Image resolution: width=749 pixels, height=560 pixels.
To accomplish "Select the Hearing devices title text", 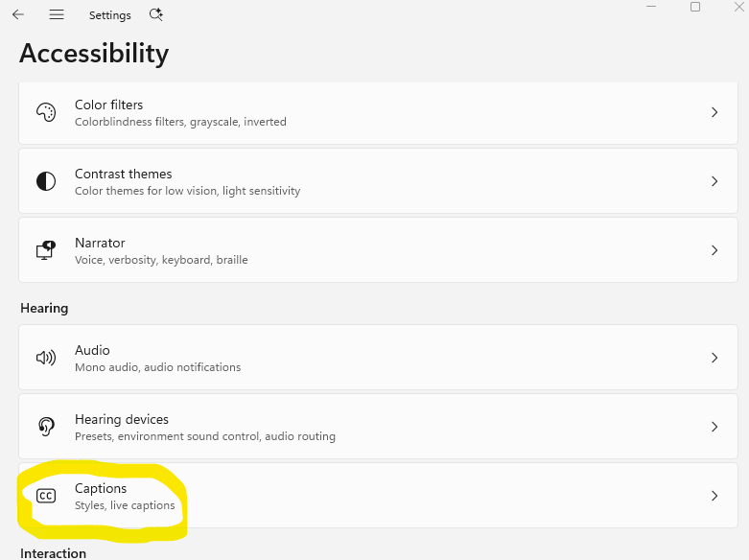I will click(122, 419).
